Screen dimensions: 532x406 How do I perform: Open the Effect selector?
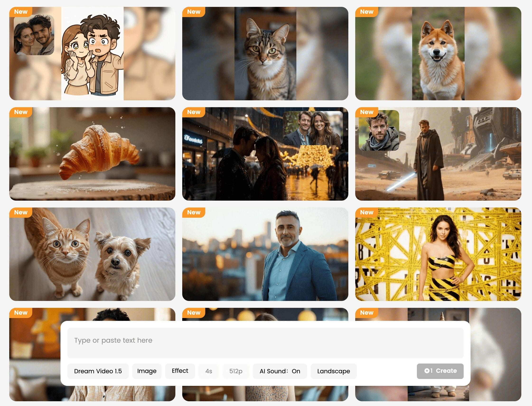click(x=180, y=371)
